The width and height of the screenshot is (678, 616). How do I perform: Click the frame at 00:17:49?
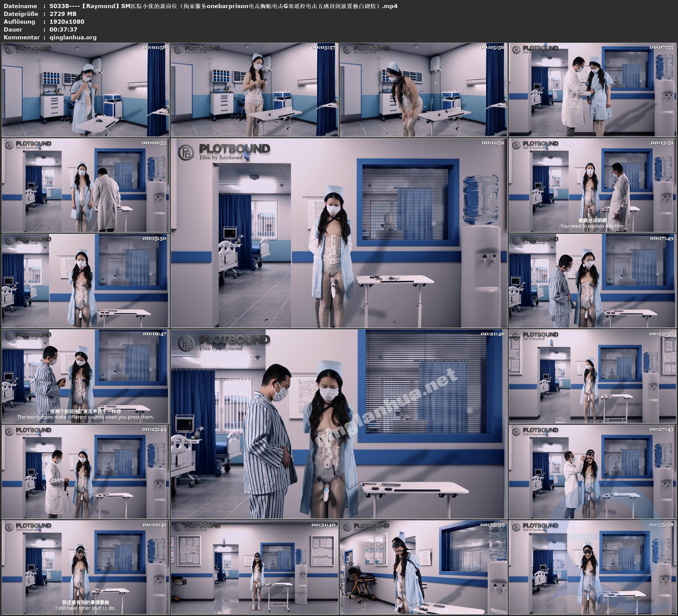(x=593, y=280)
